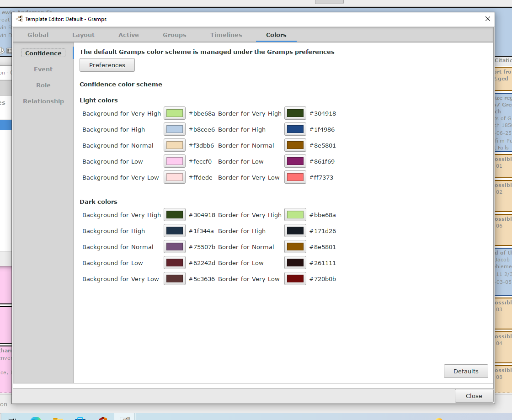Pick dark background swatch #304918 for Very High
This screenshot has height=420, width=512.
click(175, 215)
